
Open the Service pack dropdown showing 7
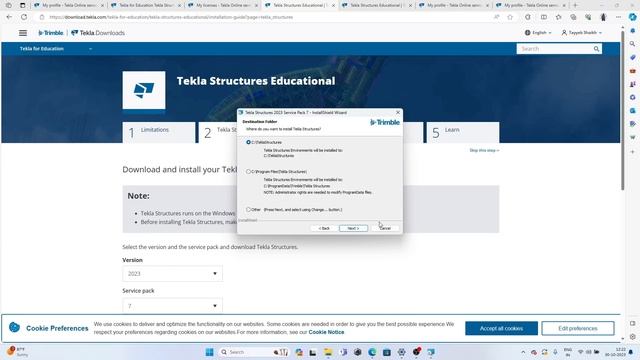[x=172, y=306]
